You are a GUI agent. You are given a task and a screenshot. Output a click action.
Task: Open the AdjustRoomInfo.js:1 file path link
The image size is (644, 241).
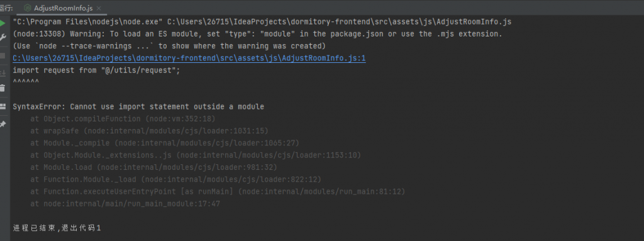(189, 59)
